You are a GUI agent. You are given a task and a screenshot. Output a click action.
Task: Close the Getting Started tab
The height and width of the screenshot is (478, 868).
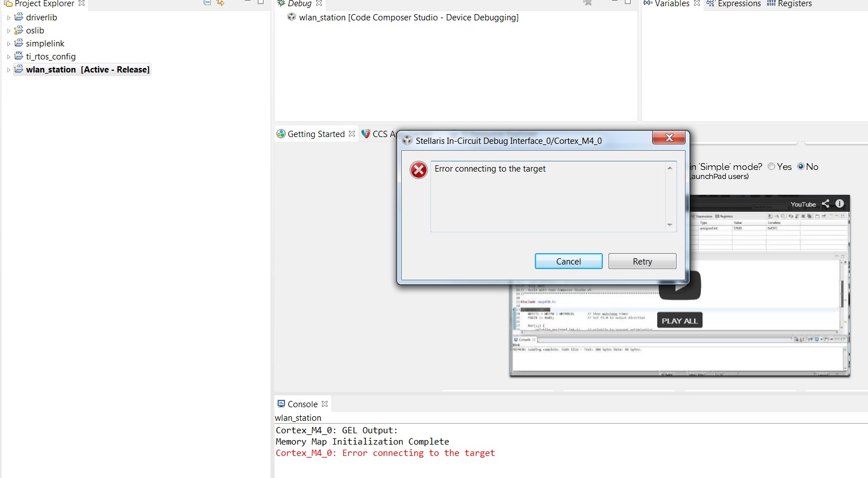pos(352,134)
